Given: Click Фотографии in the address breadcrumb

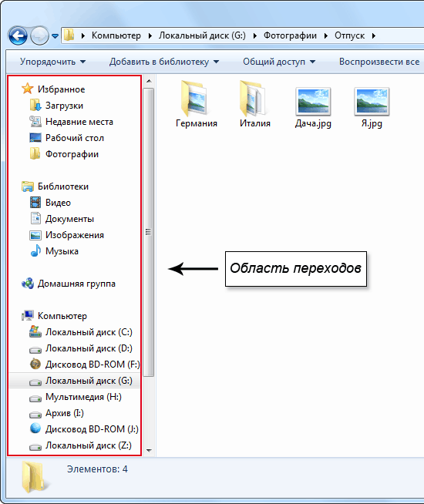Looking at the screenshot, I should click(290, 35).
